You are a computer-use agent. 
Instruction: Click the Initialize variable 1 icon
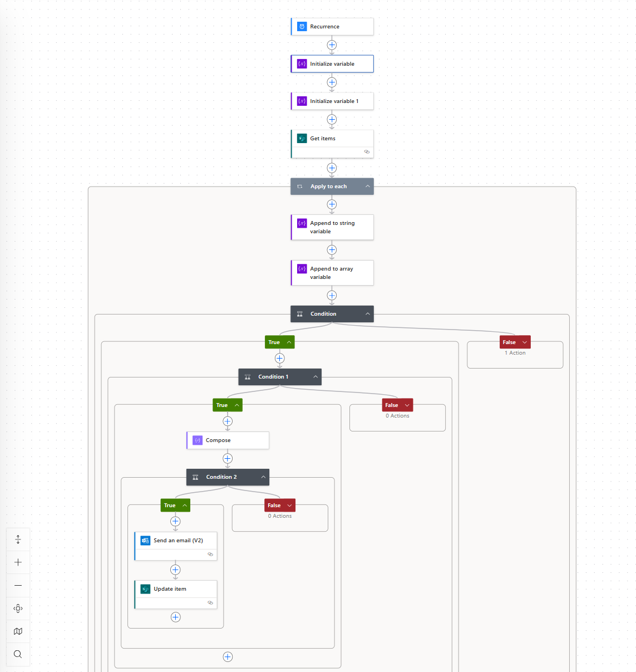tap(302, 101)
